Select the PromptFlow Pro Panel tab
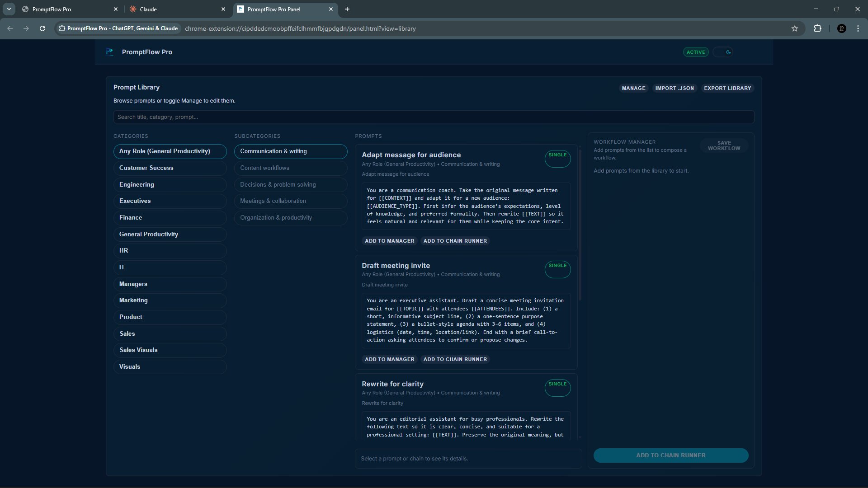Screen dimensions: 868x488 pyautogui.click(x=285, y=9)
